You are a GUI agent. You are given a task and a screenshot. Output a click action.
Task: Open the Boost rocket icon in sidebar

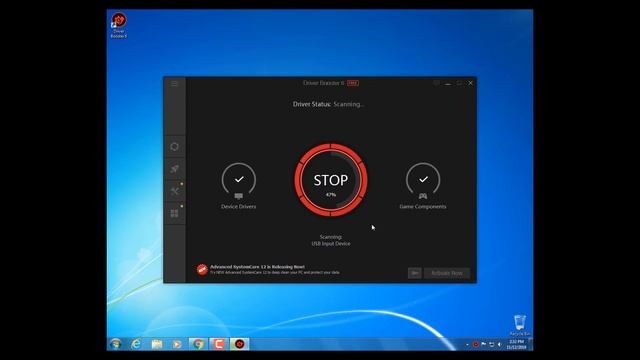(175, 169)
